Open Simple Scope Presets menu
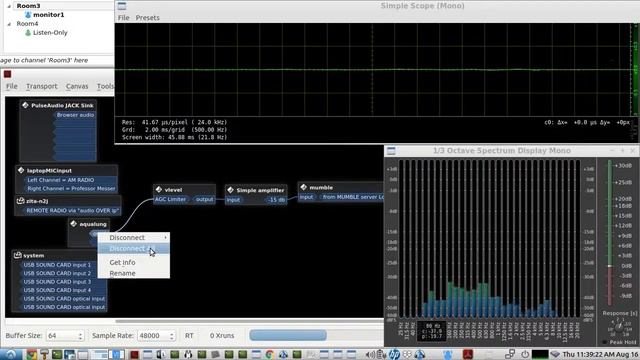Viewport: 640px width, 360px height. [x=147, y=18]
